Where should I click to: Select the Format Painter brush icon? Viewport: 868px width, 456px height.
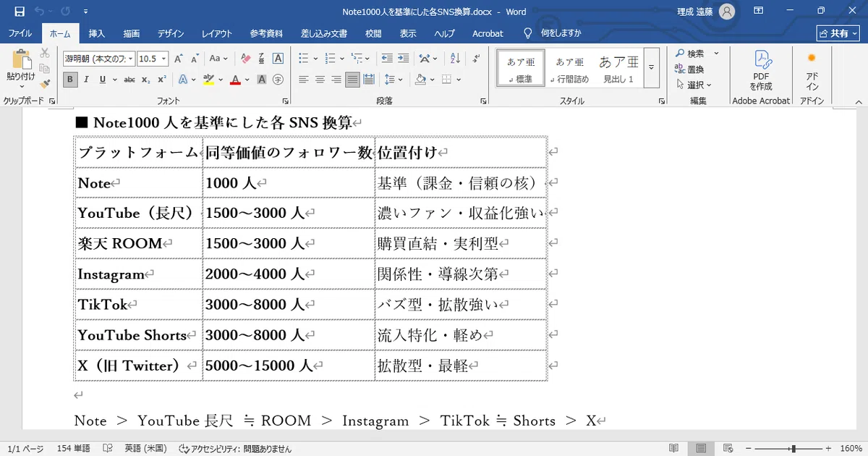coord(45,83)
